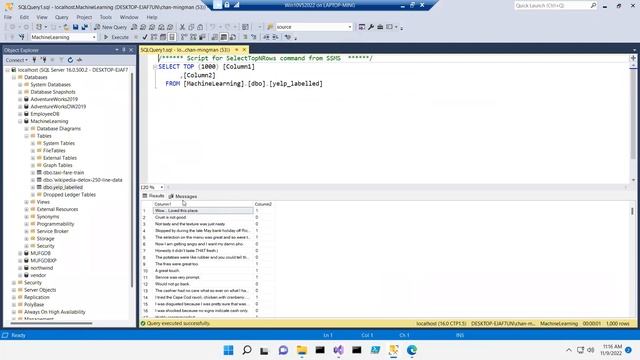Image resolution: width=640 pixels, height=360 pixels.
Task: Click the New Query toolbar button
Action: [111, 27]
